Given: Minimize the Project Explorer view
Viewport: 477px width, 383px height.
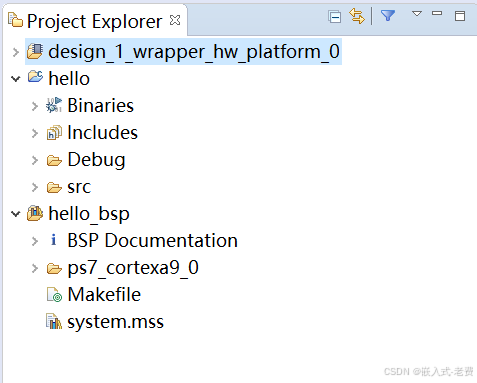Looking at the screenshot, I should pyautogui.click(x=437, y=13).
